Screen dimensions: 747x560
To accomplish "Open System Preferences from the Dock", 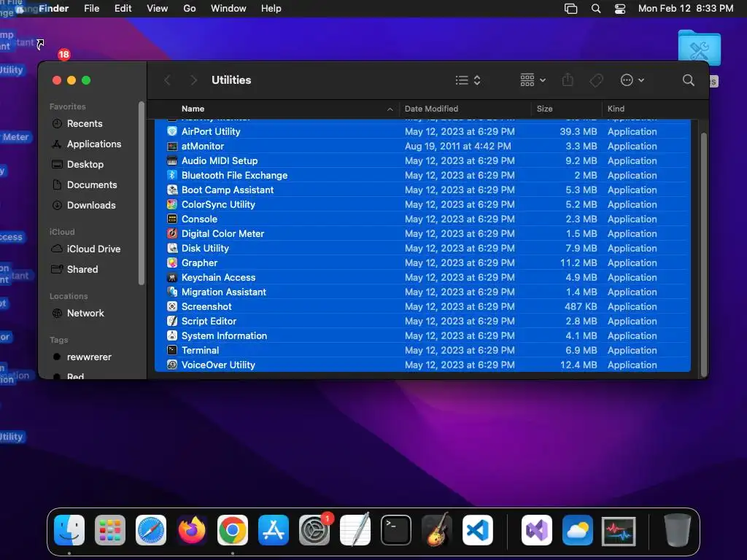I will [x=314, y=530].
